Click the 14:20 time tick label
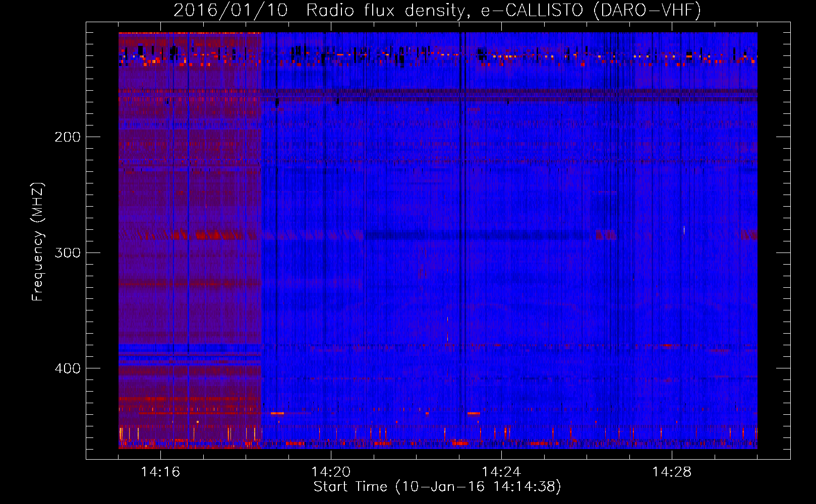Viewport: 816px width, 504px height. point(331,472)
